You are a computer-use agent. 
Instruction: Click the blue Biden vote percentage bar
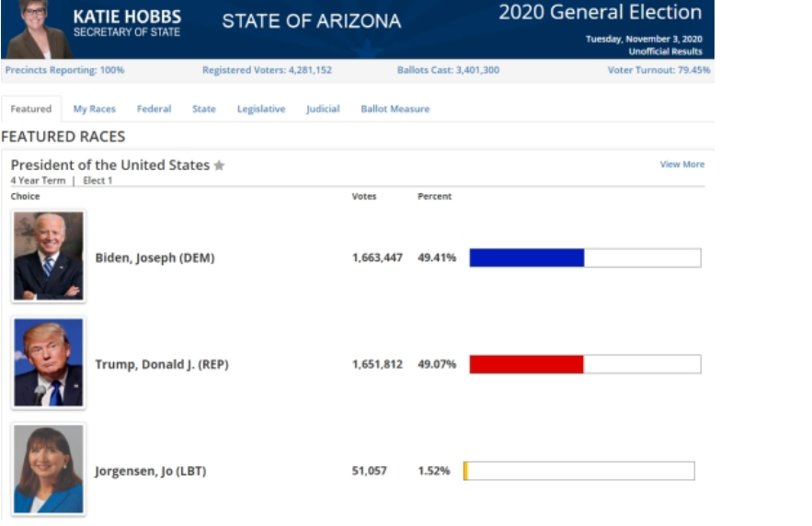pyautogui.click(x=527, y=257)
